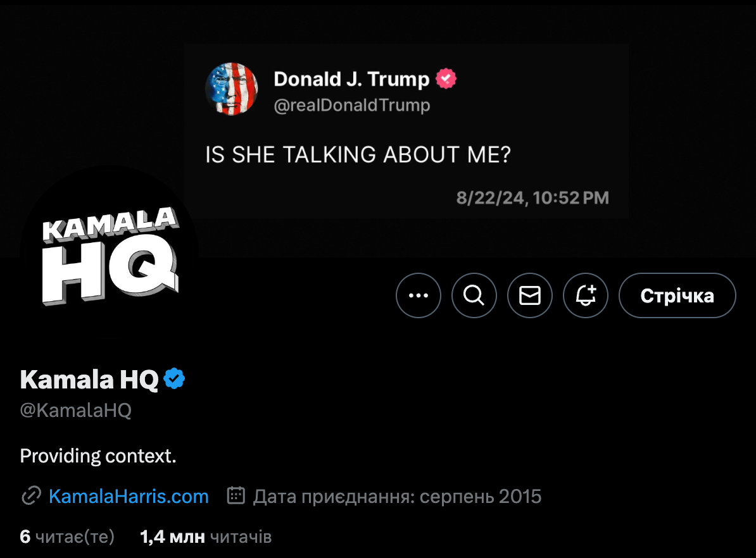Click the 'Providing context.' bio text
The width and height of the screenshot is (756, 558).
click(x=98, y=456)
